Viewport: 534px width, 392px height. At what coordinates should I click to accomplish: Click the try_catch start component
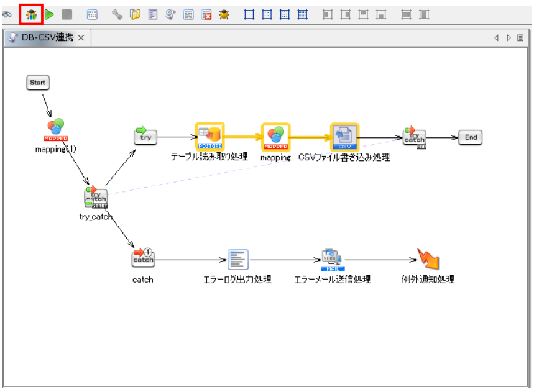[x=96, y=198]
